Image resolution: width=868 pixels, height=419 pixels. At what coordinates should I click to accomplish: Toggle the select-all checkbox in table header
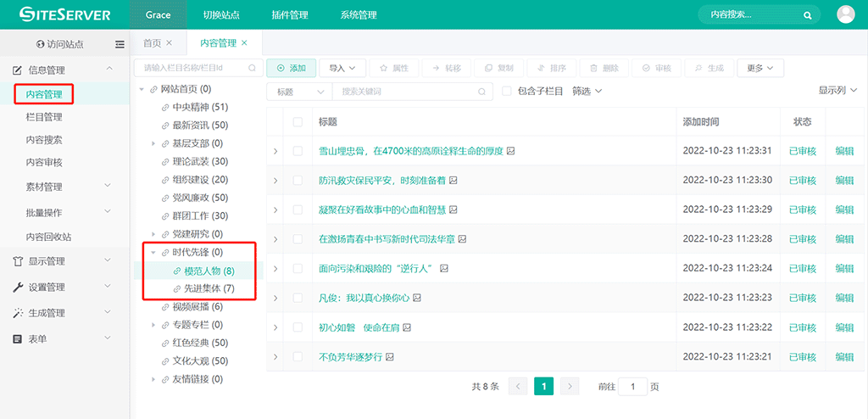tap(298, 122)
